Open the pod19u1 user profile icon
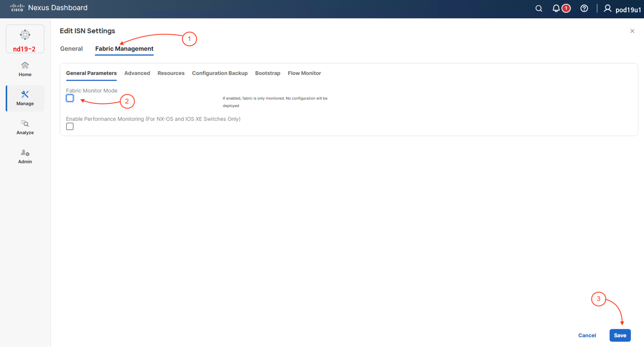Image resolution: width=644 pixels, height=347 pixels. [x=607, y=9]
